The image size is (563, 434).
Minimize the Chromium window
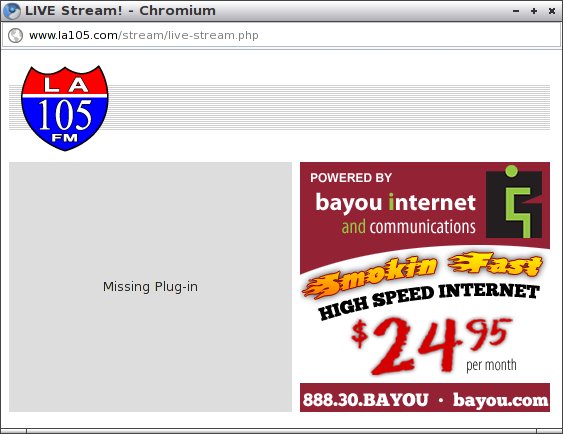516,11
